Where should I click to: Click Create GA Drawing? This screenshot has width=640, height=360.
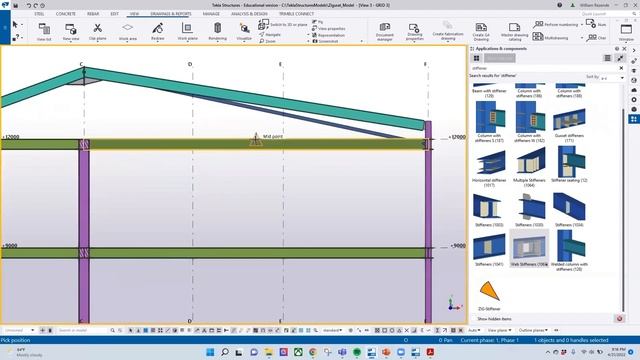481,31
